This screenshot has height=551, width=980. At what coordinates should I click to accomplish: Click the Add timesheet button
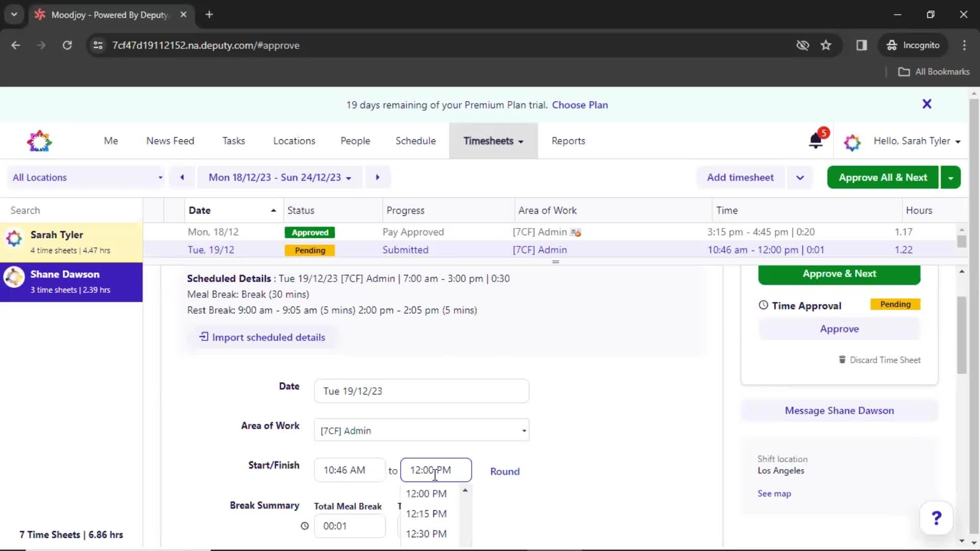tap(740, 178)
